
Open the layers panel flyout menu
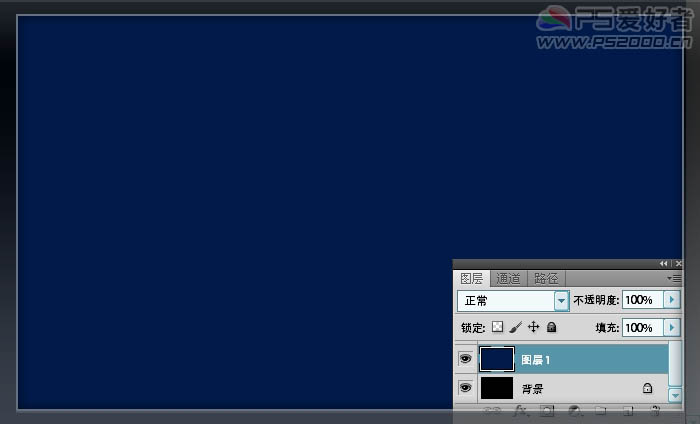coord(675,279)
